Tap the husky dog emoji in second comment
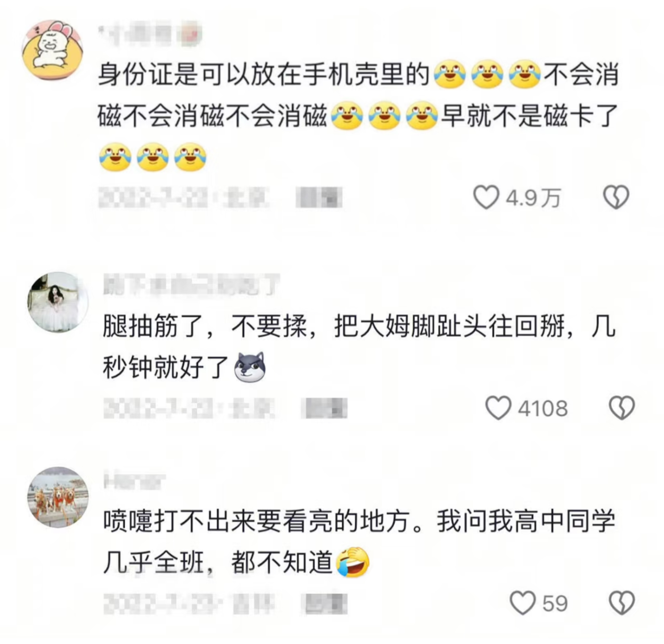664x644 pixels. point(250,367)
